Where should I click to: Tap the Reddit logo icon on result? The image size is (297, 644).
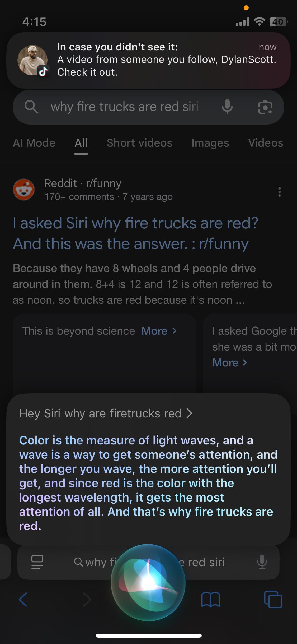click(x=24, y=190)
